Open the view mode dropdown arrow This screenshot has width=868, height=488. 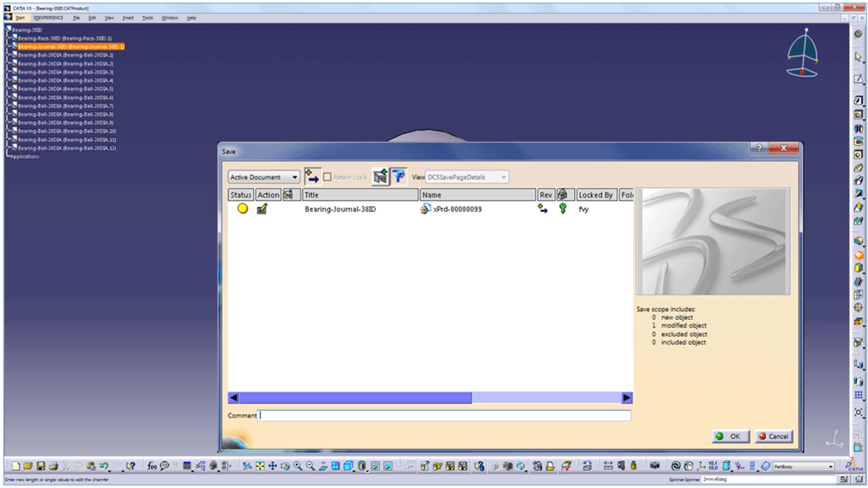click(x=368, y=470)
